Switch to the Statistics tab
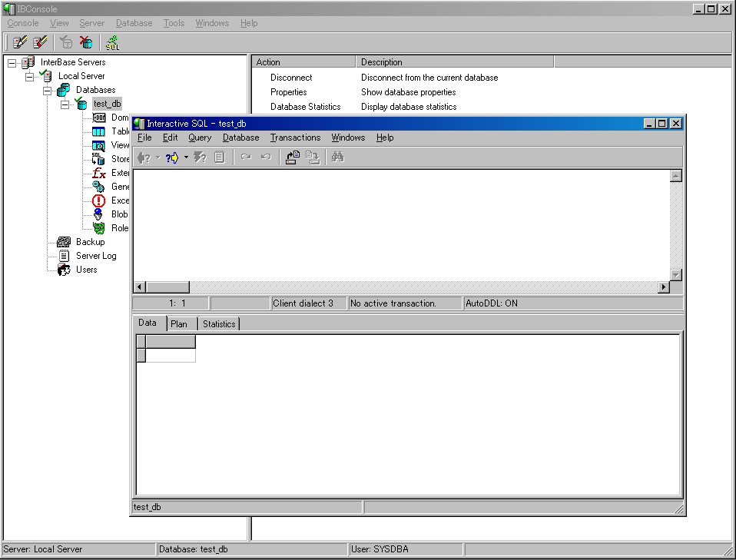This screenshot has width=736, height=560. [x=219, y=324]
